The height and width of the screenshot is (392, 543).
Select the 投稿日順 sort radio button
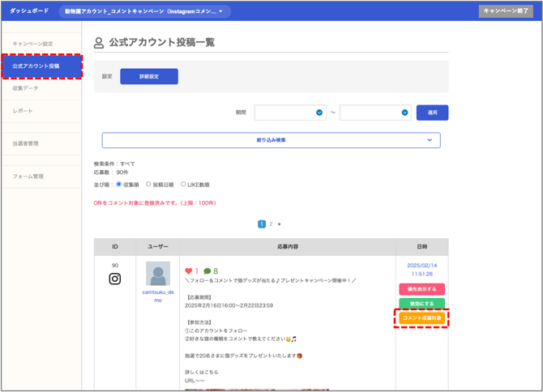tap(148, 185)
